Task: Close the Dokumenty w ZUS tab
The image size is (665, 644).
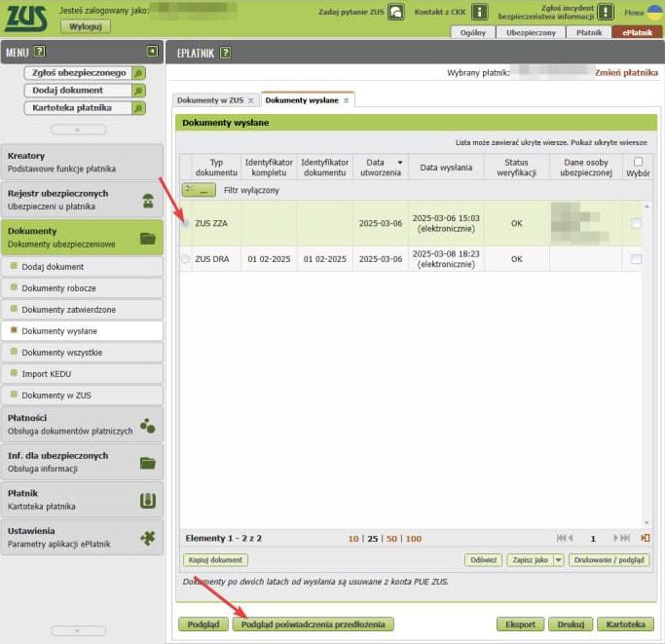Action: pos(250,100)
